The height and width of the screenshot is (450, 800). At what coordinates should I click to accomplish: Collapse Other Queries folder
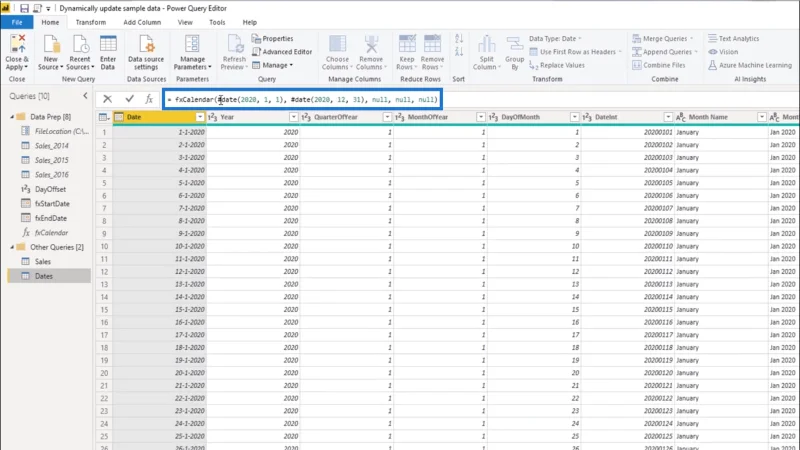point(12,247)
